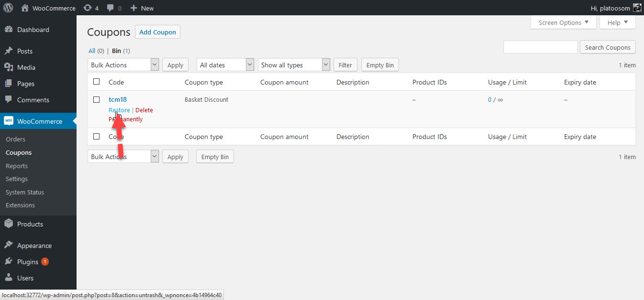Click the Add Coupon button

point(158,32)
